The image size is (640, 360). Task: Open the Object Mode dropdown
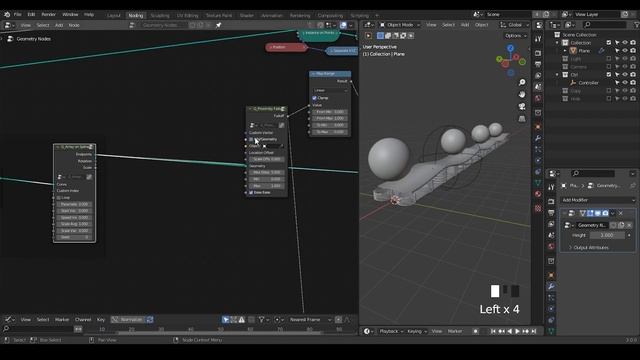click(399, 25)
